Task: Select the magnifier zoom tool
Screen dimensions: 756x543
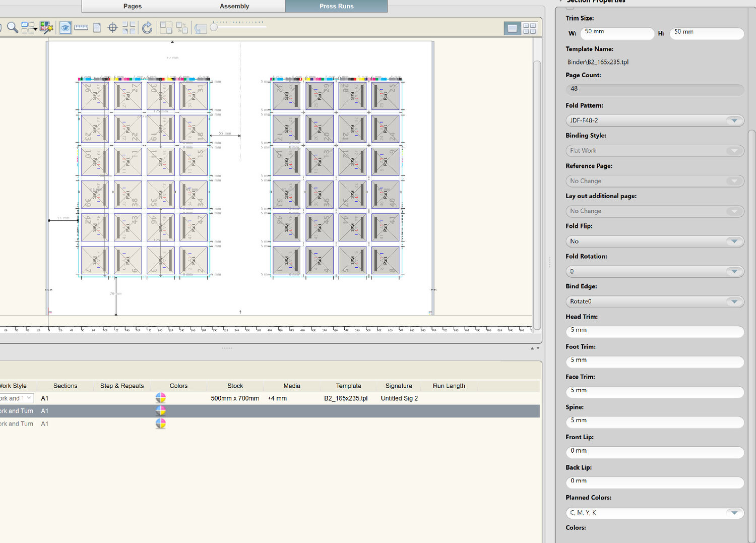Action: tap(12, 27)
